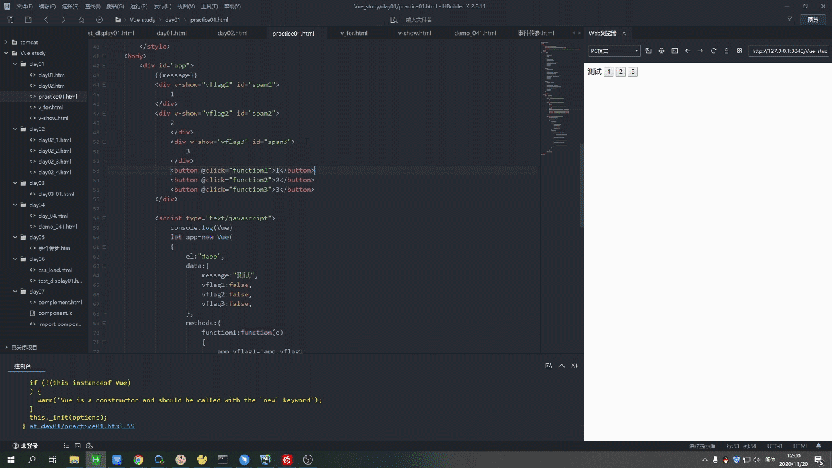Close the Web browser tab

[625, 33]
